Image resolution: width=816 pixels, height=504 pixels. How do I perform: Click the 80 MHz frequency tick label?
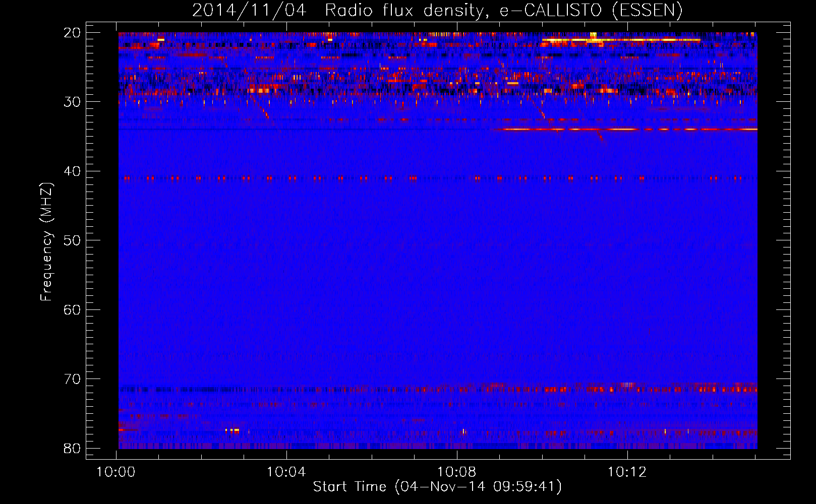click(x=72, y=449)
